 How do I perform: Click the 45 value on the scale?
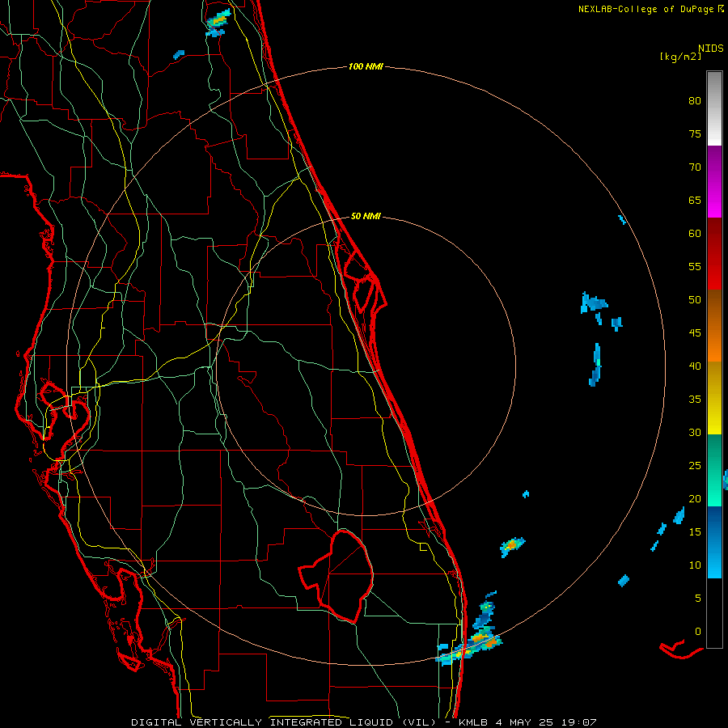click(x=695, y=333)
